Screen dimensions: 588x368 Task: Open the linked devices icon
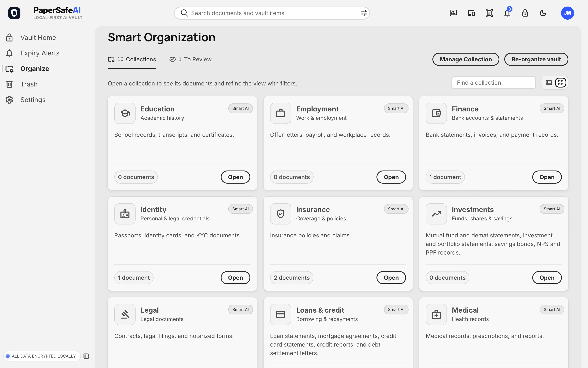click(471, 13)
